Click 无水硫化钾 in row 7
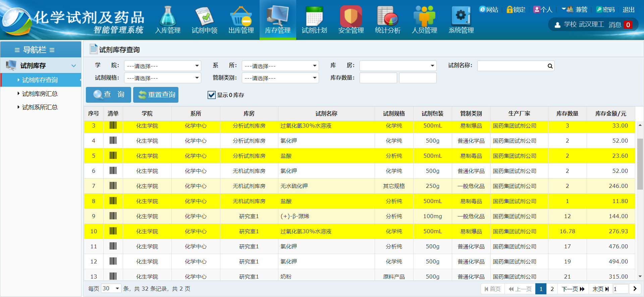The image size is (644, 297). [294, 186]
